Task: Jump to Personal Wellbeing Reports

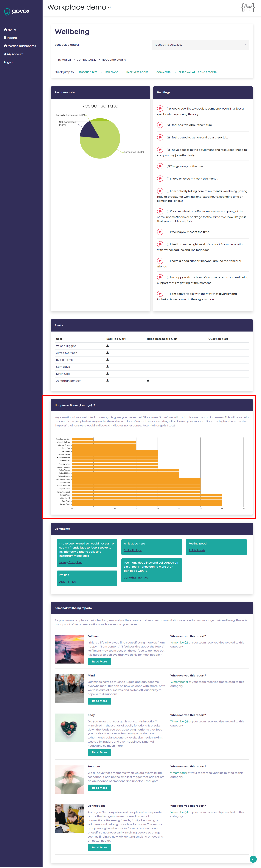Action: [x=198, y=72]
